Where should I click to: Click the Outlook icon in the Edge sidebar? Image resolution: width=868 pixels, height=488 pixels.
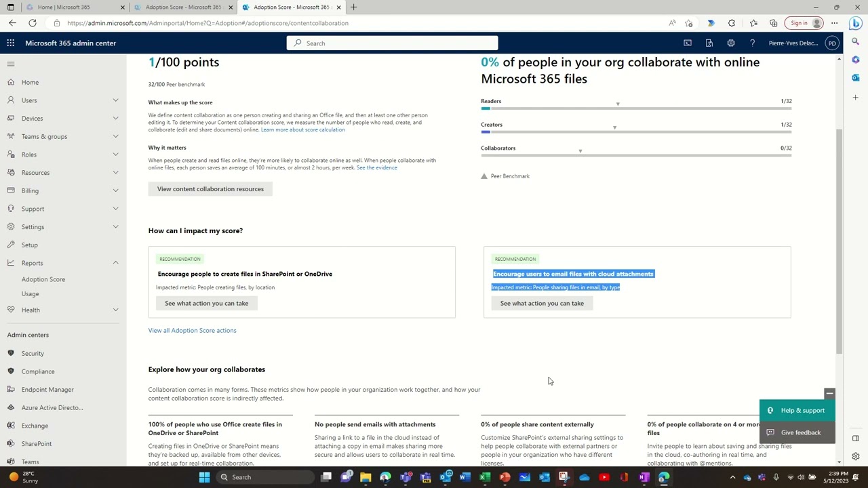pyautogui.click(x=856, y=78)
